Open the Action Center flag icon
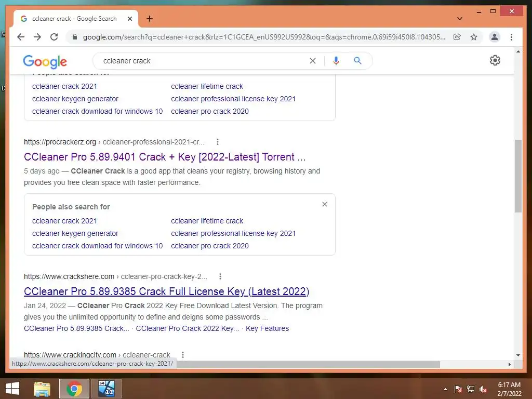532x399 pixels. pos(458,389)
